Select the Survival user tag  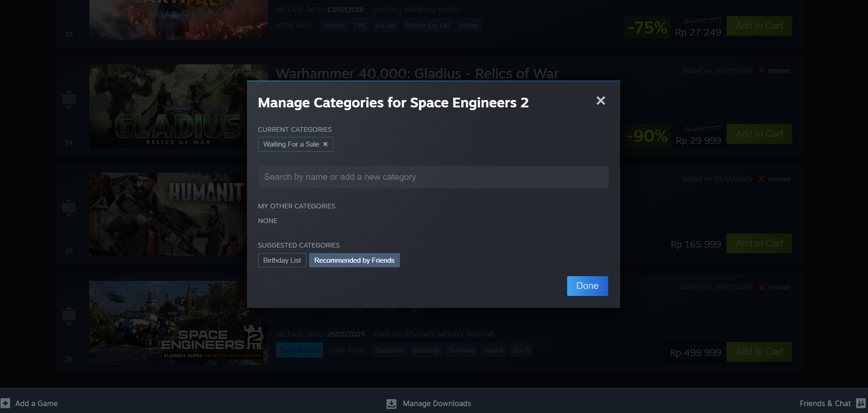[461, 350]
